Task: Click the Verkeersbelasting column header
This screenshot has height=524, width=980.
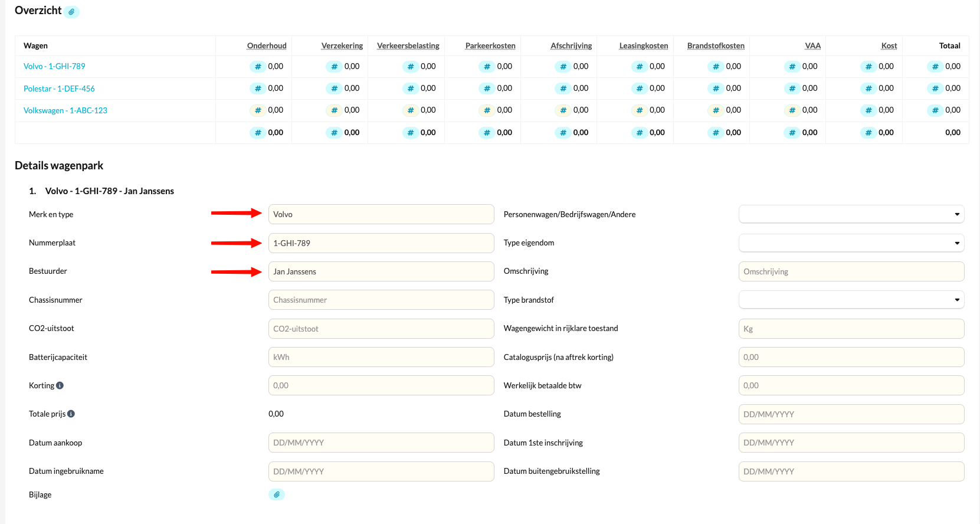Action: (x=408, y=45)
